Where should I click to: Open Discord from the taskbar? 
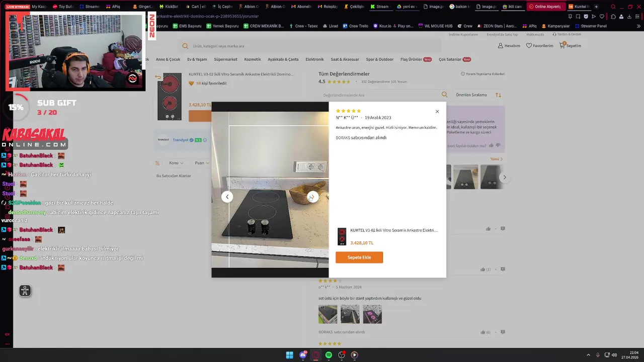pos(303,355)
